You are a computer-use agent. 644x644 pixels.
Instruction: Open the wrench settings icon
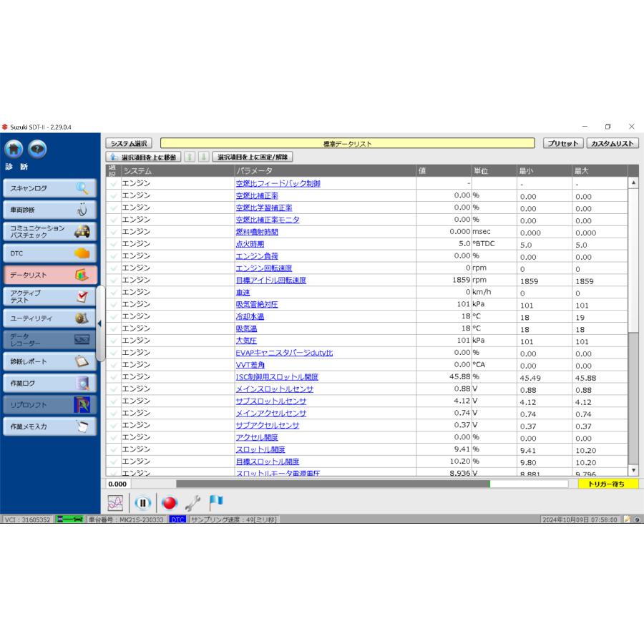(192, 503)
